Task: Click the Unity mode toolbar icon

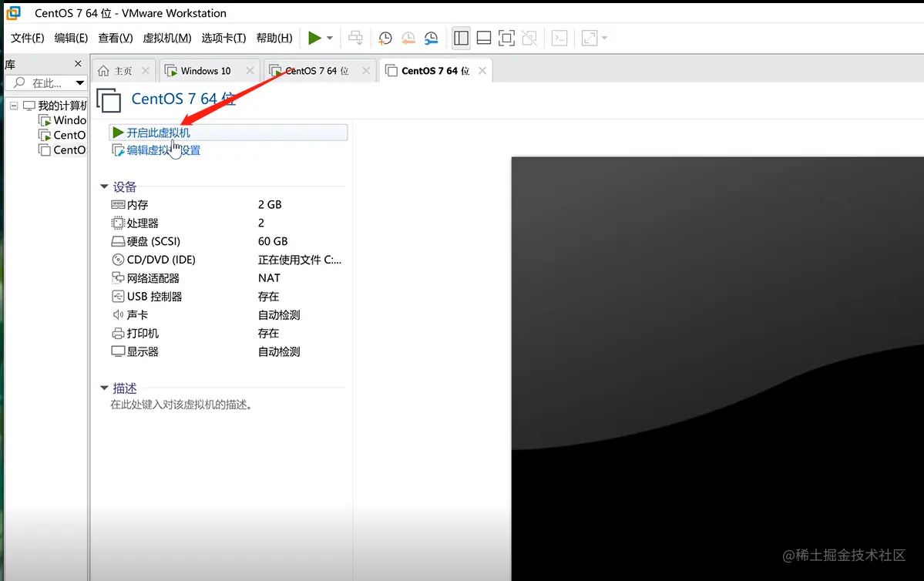Action: tap(529, 39)
